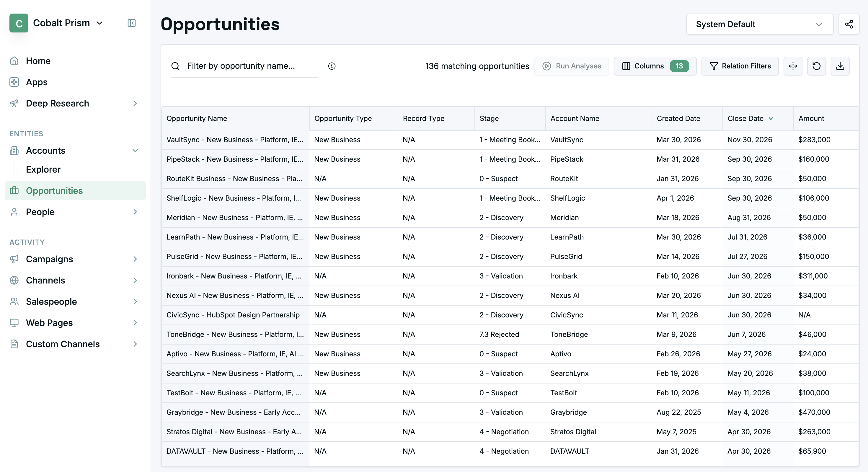Collapse the sidebar panel icon
Screen dimensions: 868x472
[x=131, y=23]
